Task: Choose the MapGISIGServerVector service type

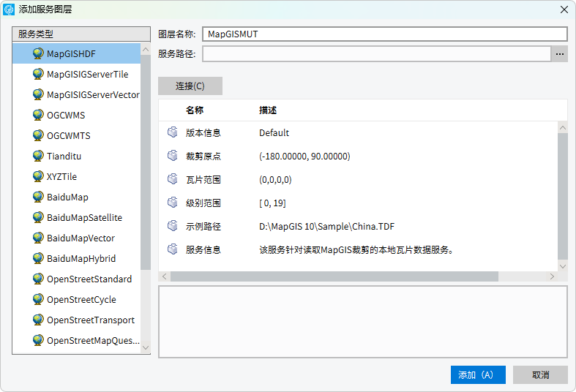Action: tap(76, 94)
